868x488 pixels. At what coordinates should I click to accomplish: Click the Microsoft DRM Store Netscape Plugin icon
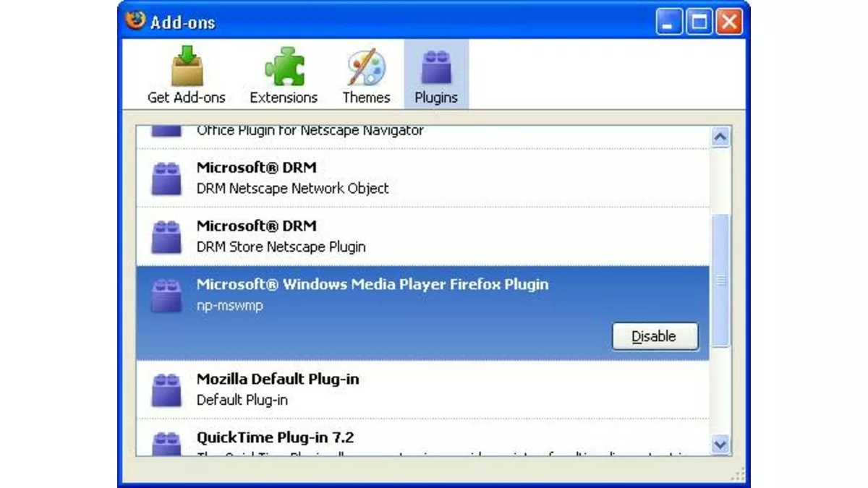pyautogui.click(x=166, y=235)
